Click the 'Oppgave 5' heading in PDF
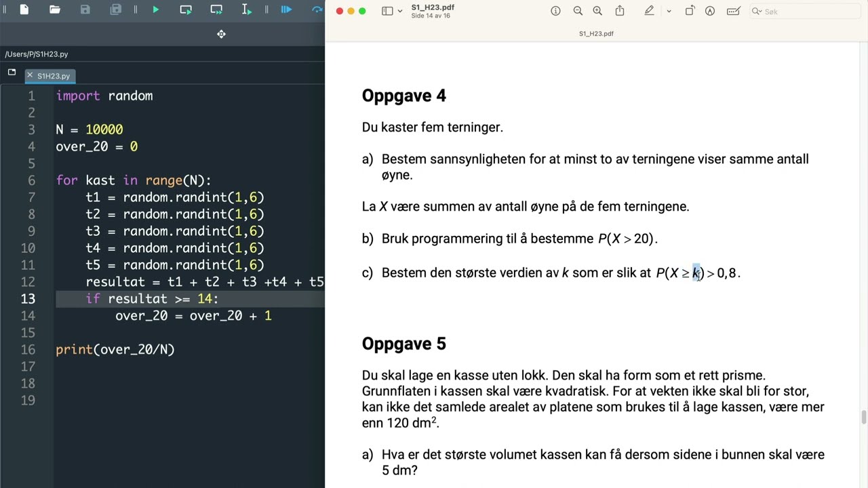This screenshot has width=868, height=488. [404, 344]
